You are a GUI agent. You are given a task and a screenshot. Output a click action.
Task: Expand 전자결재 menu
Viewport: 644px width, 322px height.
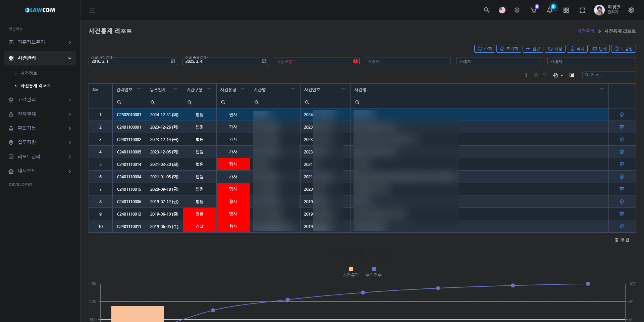pos(40,114)
